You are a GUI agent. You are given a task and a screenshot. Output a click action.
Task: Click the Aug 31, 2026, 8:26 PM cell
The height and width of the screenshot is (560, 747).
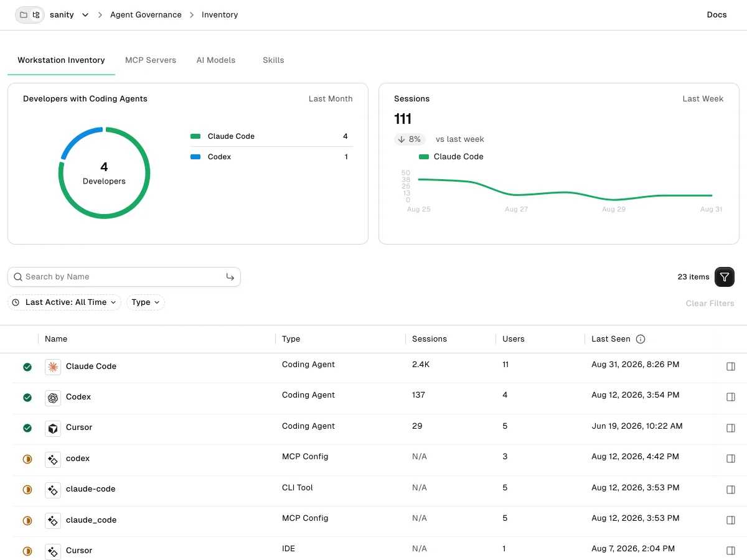coord(636,365)
